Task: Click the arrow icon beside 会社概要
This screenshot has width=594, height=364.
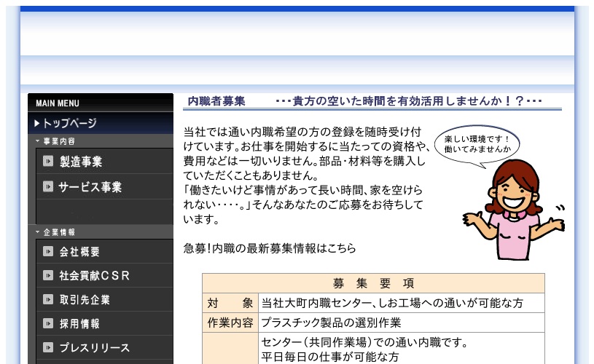Action: [x=48, y=252]
